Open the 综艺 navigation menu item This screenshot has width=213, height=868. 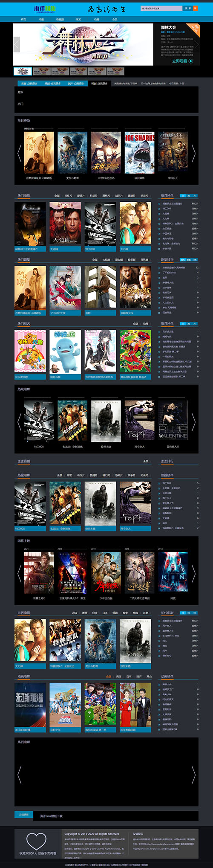coord(78,20)
